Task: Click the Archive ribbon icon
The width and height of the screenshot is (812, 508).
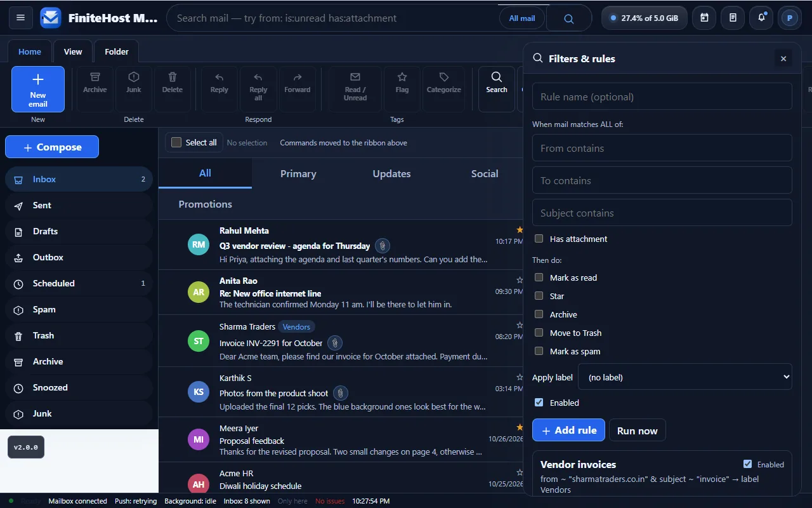Action: [95, 89]
